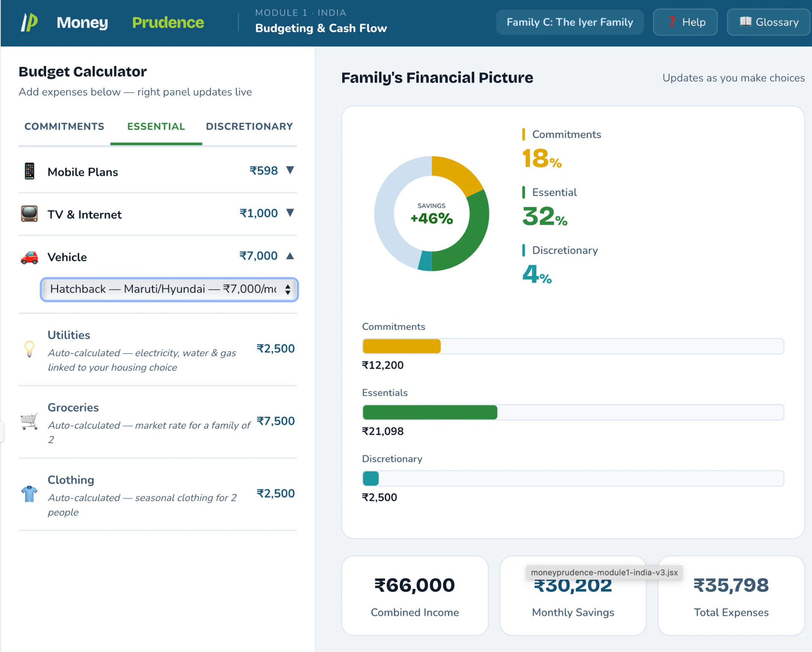812x652 pixels.
Task: Click the Prudence wordmark in header
Action: [x=168, y=22]
